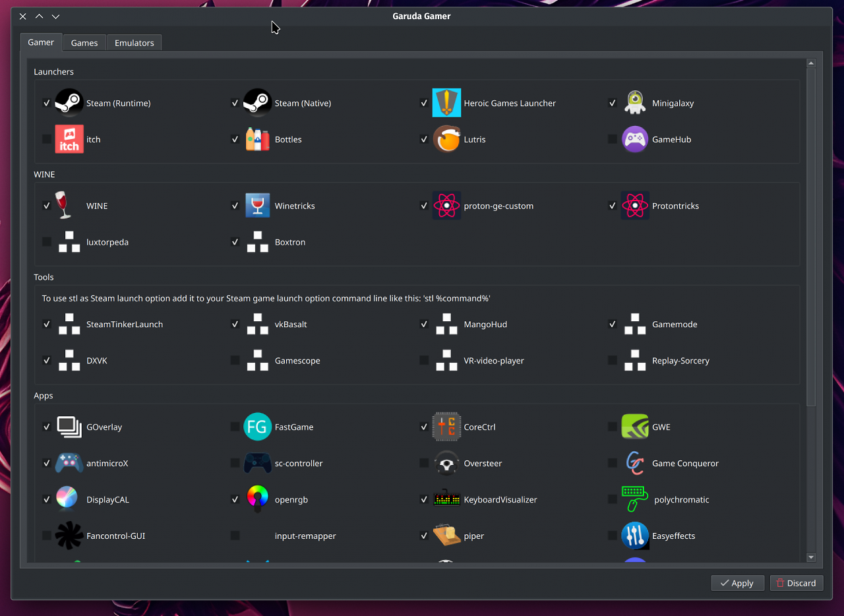This screenshot has height=616, width=844.
Task: Apply the selected changes
Action: 737,583
